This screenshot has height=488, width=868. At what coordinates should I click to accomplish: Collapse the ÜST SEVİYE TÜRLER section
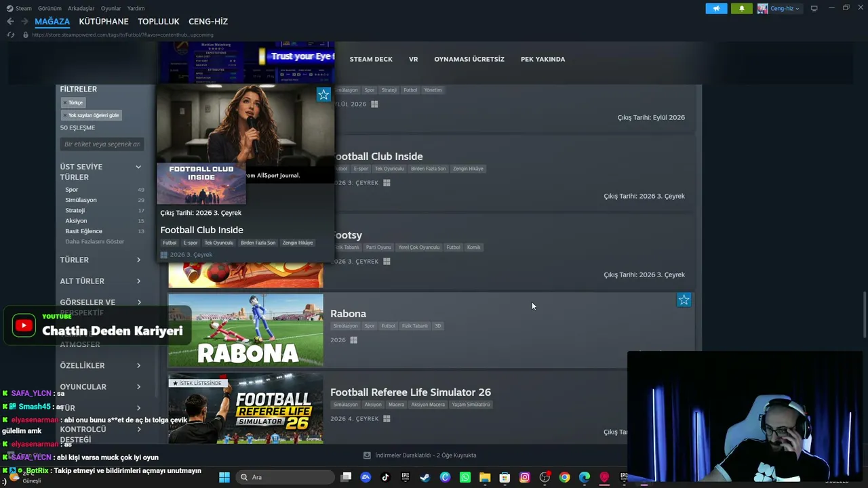pos(138,167)
